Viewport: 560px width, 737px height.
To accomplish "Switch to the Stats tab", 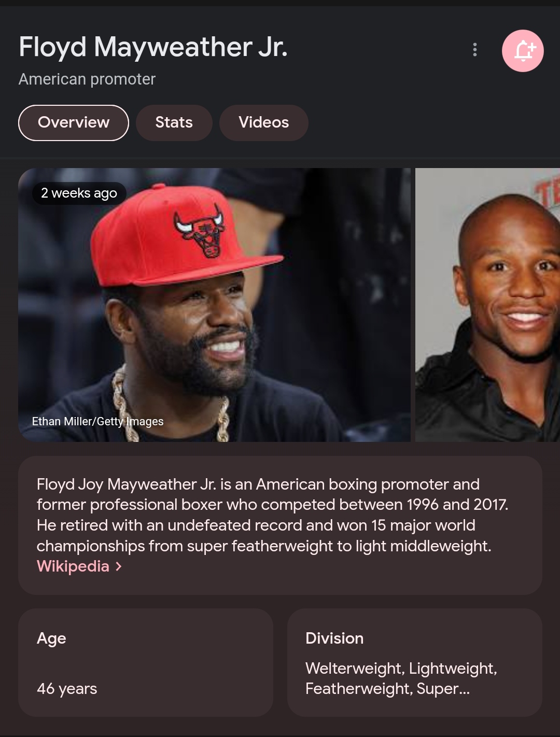I will [174, 123].
